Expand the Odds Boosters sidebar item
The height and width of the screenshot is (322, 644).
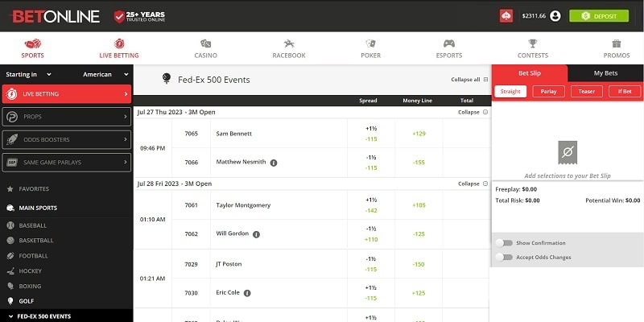(67, 139)
